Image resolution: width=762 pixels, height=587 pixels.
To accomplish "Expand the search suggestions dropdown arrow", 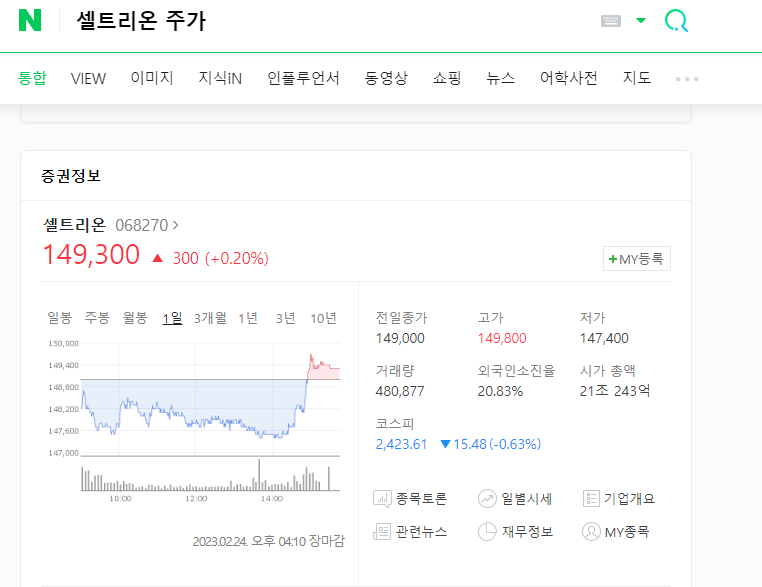I will coord(641,20).
